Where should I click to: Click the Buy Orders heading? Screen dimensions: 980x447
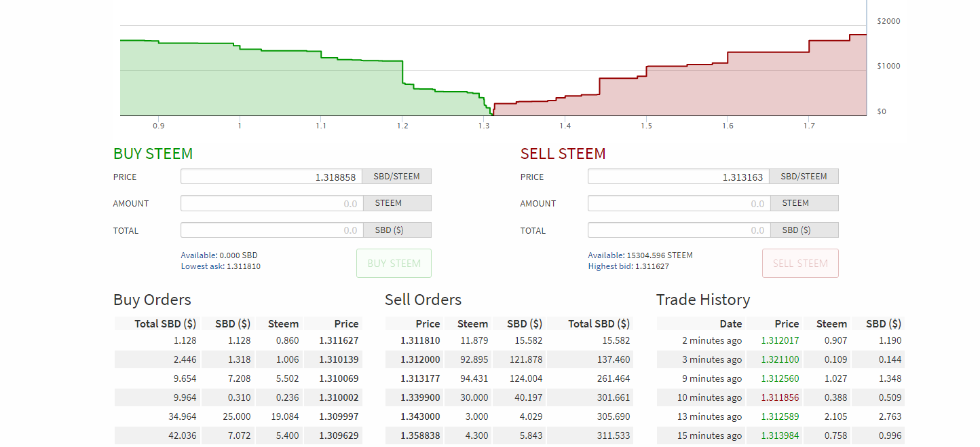pos(152,300)
